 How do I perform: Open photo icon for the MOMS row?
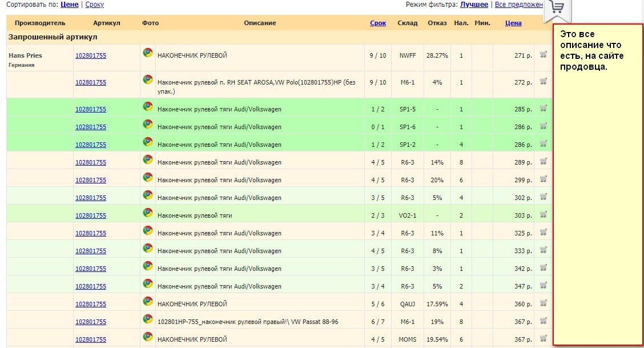point(148,336)
